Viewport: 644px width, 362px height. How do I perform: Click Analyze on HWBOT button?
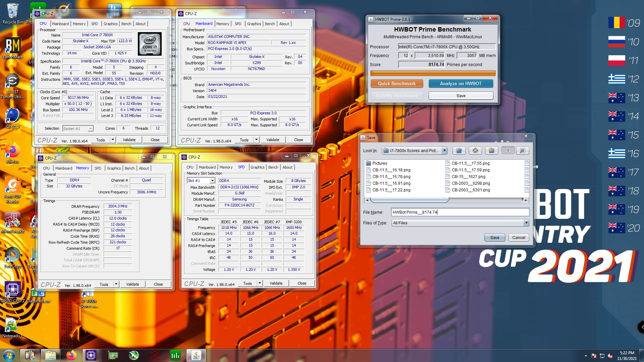pyautogui.click(x=461, y=83)
